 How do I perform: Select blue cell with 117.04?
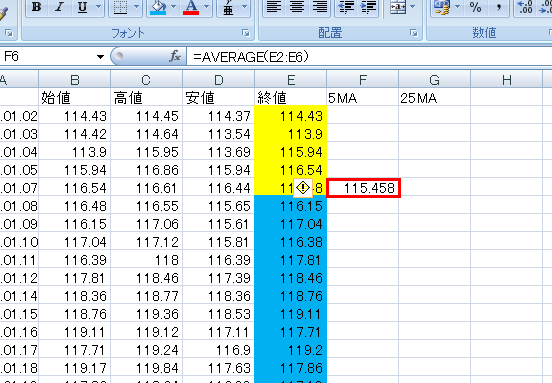pos(291,224)
